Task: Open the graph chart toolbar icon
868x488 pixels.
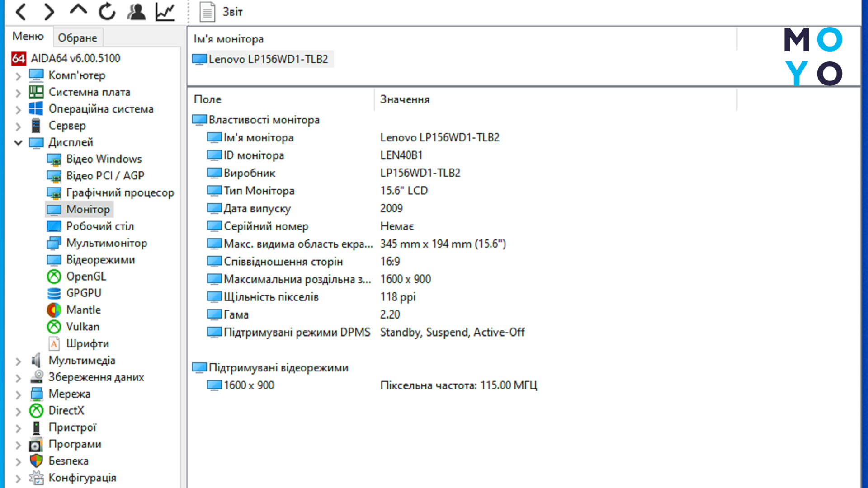Action: 165,12
